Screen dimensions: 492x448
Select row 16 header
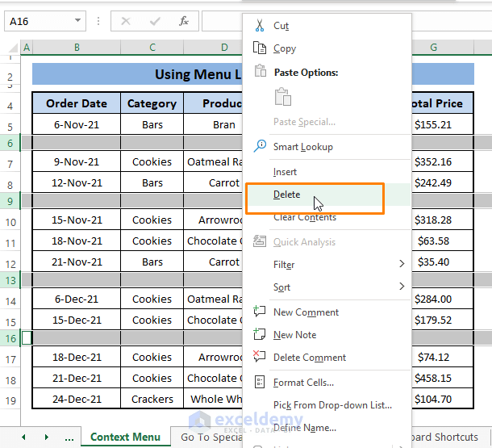click(x=10, y=338)
